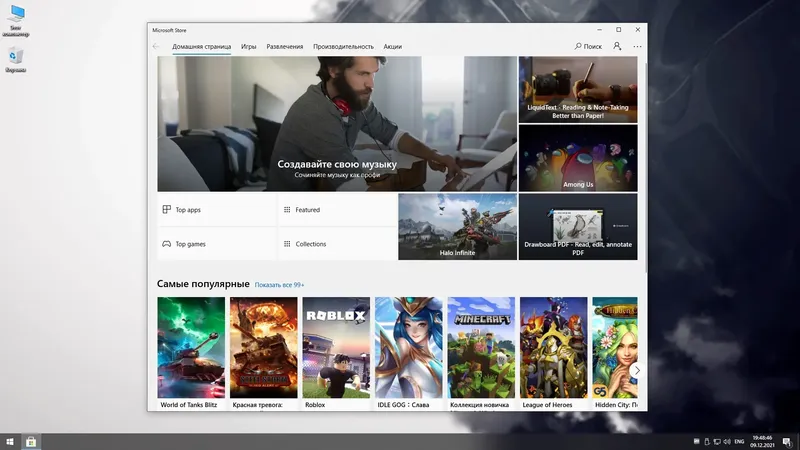Go back with the arrow icon
The height and width of the screenshot is (450, 800).
[156, 46]
